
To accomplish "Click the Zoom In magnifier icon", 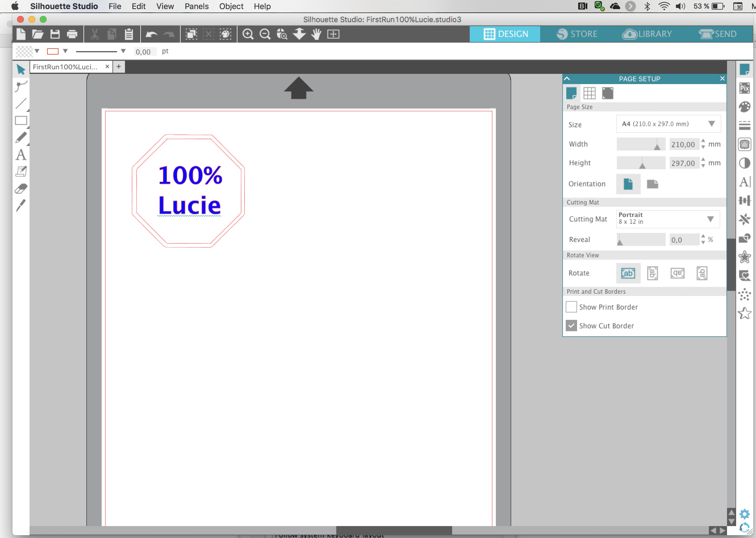I will point(248,34).
